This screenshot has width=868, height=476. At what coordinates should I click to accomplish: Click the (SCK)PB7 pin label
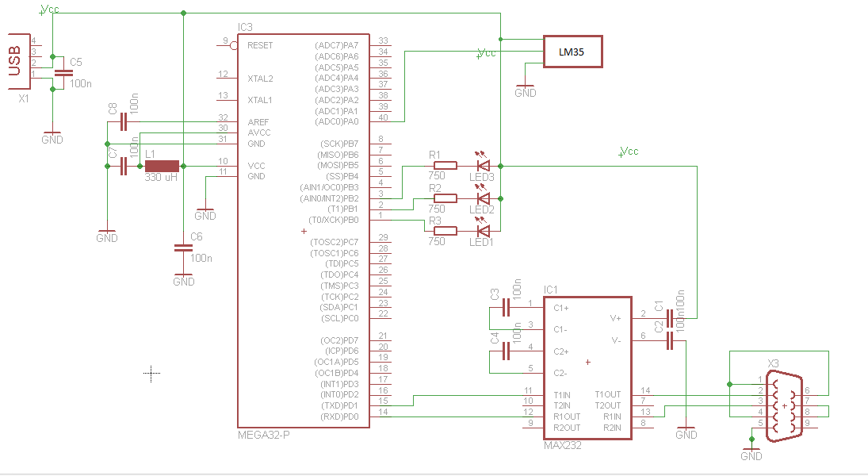point(339,144)
